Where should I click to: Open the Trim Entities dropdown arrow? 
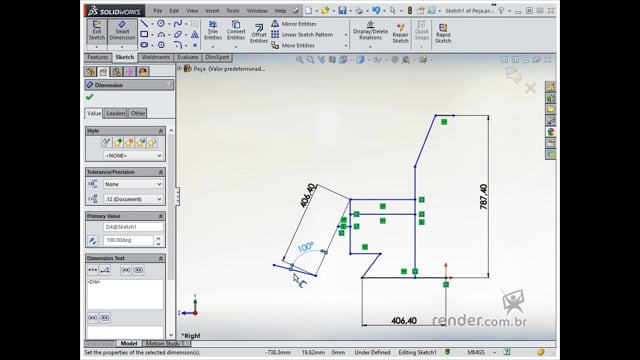(213, 47)
